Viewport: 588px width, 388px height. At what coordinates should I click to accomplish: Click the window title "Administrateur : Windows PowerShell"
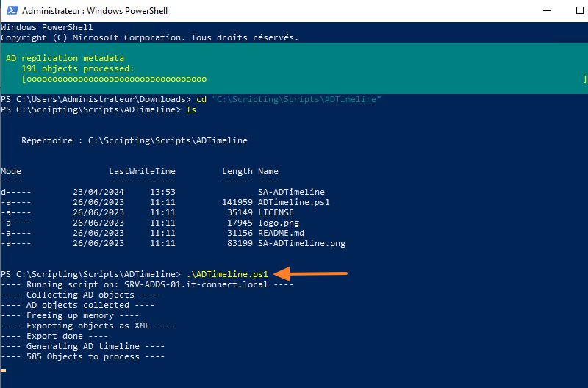tap(93, 12)
